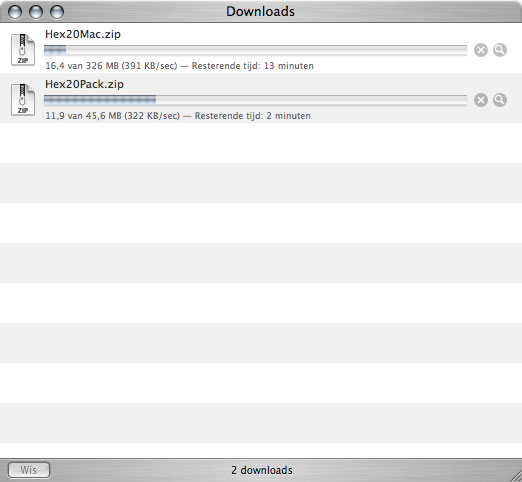Stop the Hex20Pack.zip download
522x482 pixels.
(x=481, y=100)
